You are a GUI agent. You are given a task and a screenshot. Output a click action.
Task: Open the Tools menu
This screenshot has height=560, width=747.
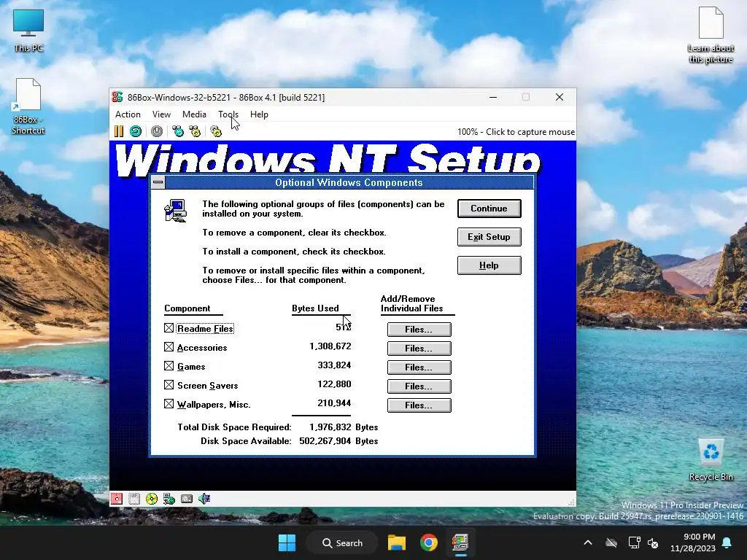(228, 114)
